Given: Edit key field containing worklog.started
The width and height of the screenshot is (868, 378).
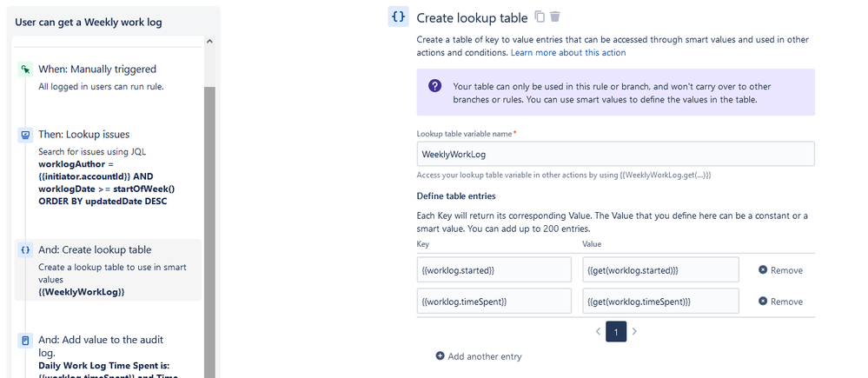Looking at the screenshot, I should click(494, 270).
